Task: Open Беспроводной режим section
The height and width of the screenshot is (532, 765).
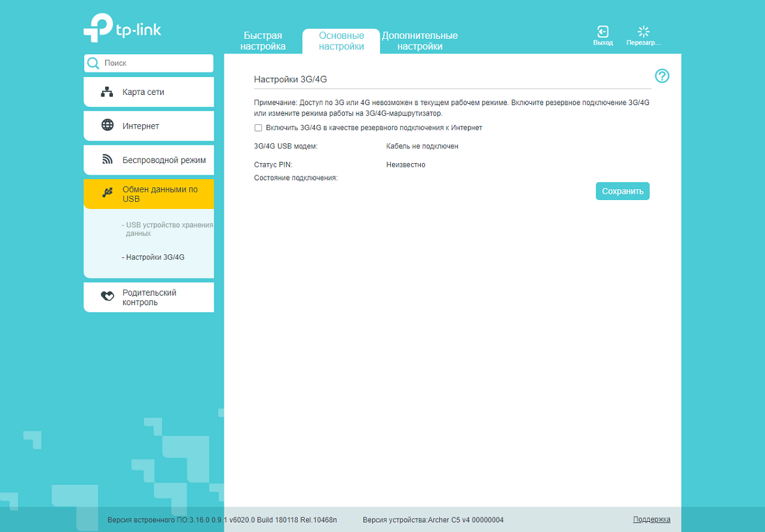Action: click(149, 160)
